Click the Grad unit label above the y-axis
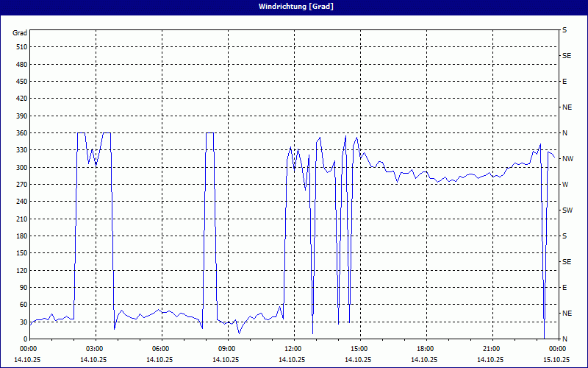 coord(20,33)
